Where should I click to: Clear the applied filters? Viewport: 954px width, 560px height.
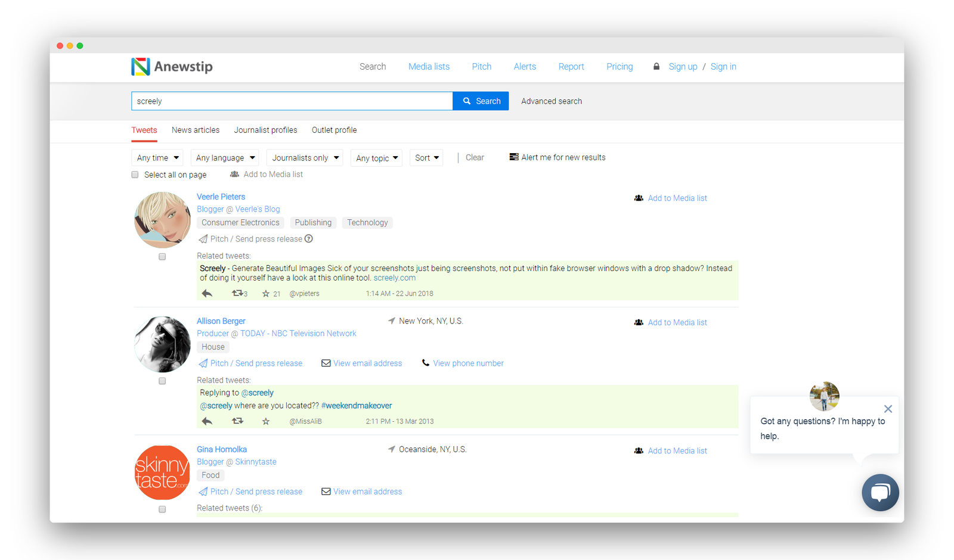(475, 157)
